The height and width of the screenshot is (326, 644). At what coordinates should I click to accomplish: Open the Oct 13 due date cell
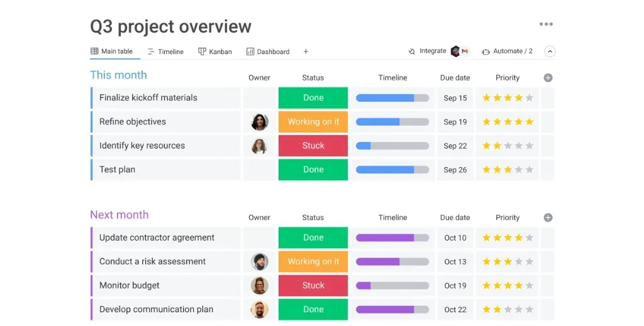tap(455, 262)
